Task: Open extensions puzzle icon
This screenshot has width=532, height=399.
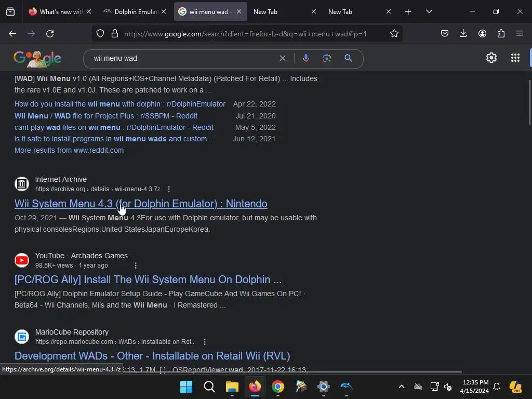Action: 501,34
